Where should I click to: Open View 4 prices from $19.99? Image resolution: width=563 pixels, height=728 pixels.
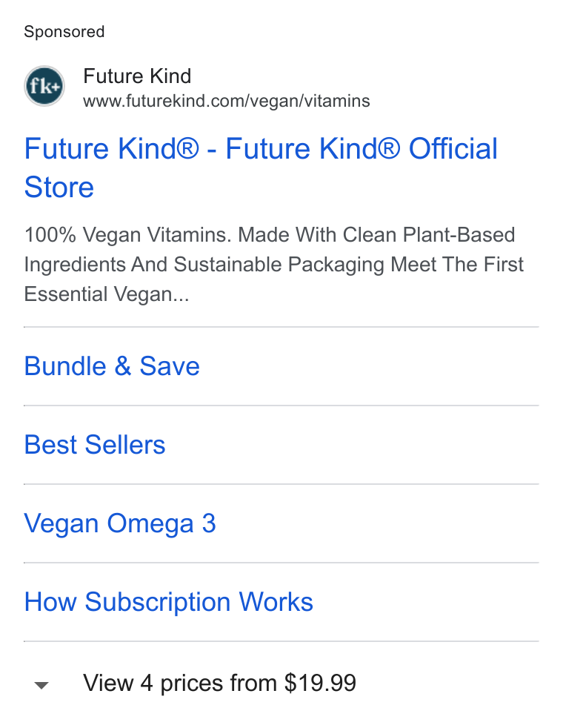(219, 683)
